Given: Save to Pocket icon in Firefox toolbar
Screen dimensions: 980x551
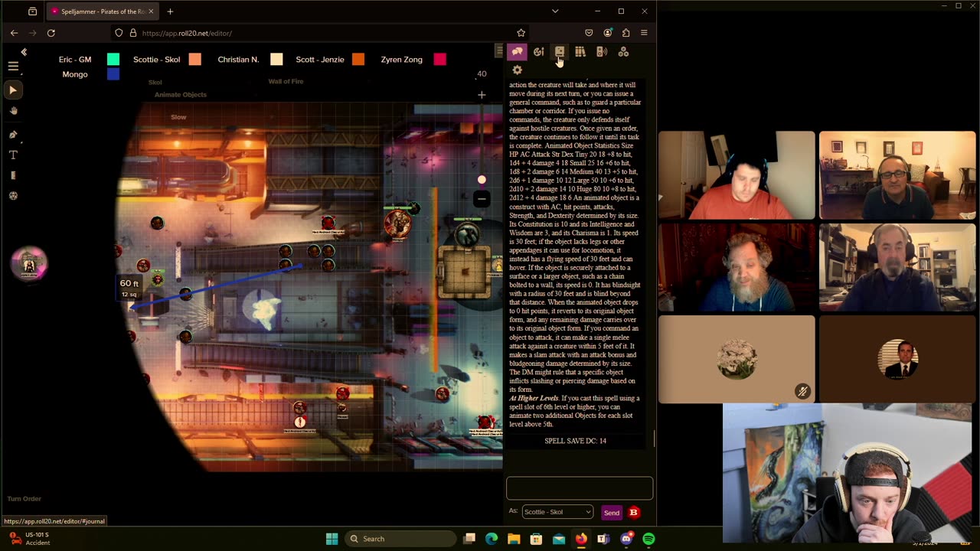Looking at the screenshot, I should [x=589, y=33].
